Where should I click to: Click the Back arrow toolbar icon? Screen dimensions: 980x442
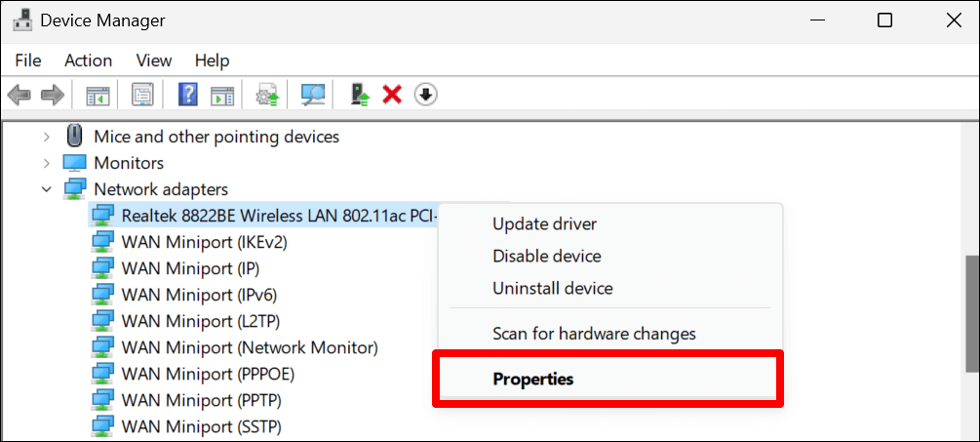pyautogui.click(x=19, y=95)
